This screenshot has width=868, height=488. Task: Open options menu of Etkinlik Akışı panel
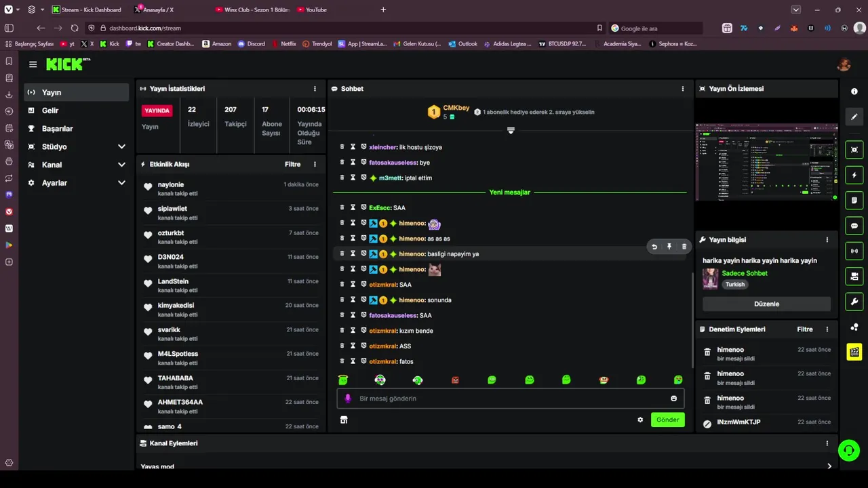[315, 164]
